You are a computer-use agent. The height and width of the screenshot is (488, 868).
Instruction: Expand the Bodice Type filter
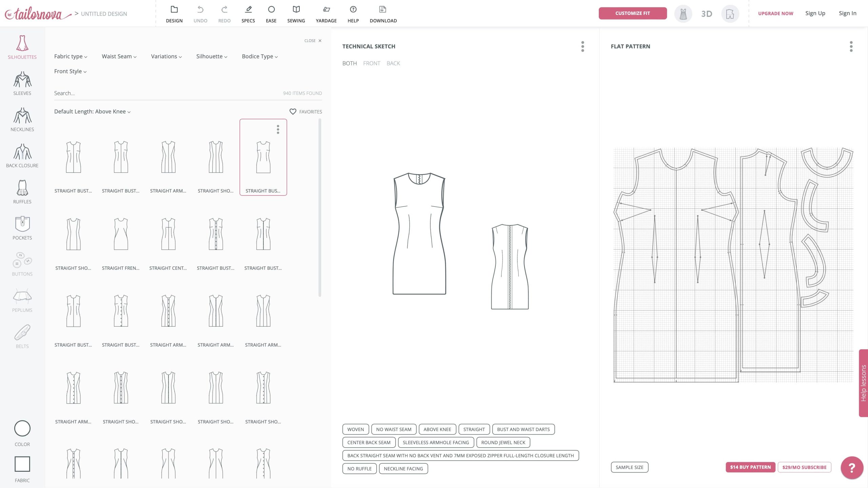pyautogui.click(x=259, y=57)
